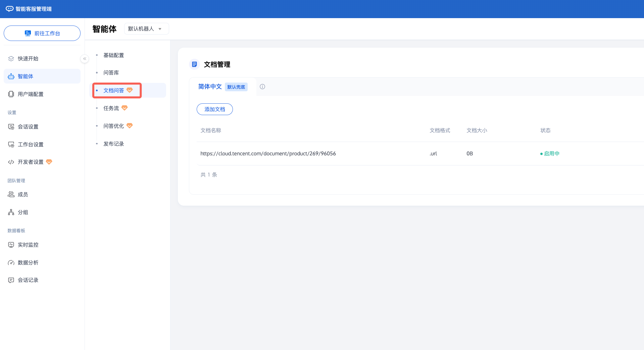Collapse the left sidebar with chevron button

85,59
